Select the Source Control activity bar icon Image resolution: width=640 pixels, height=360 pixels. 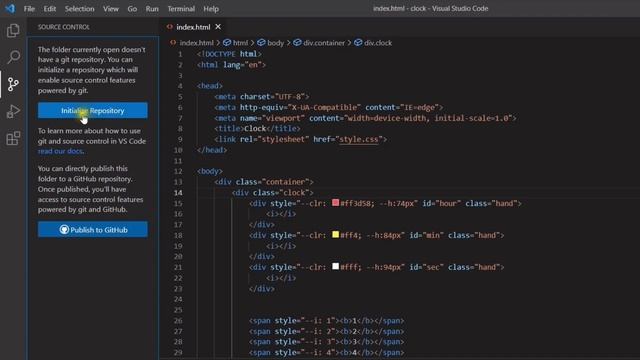(13, 84)
